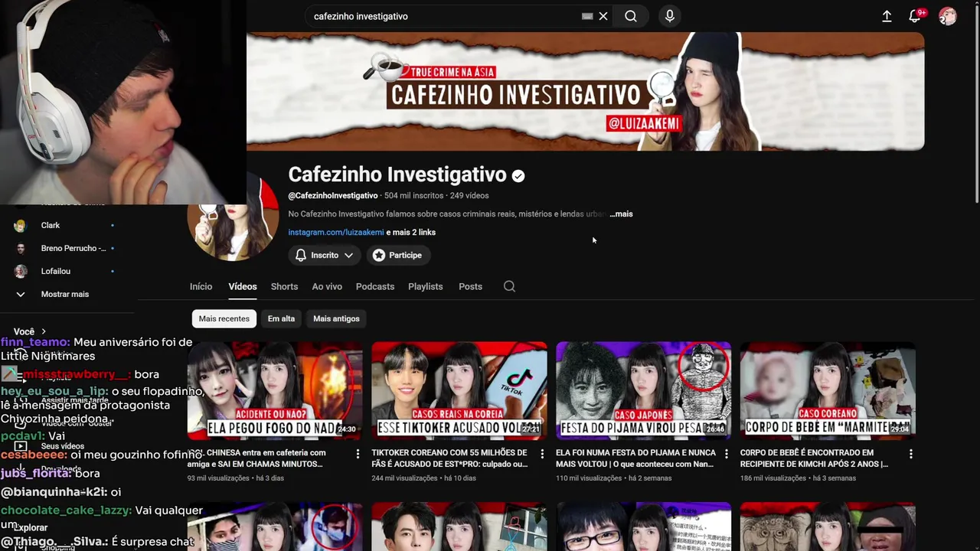Click the Participe membership button
The height and width of the screenshot is (551, 980).
[x=397, y=255]
